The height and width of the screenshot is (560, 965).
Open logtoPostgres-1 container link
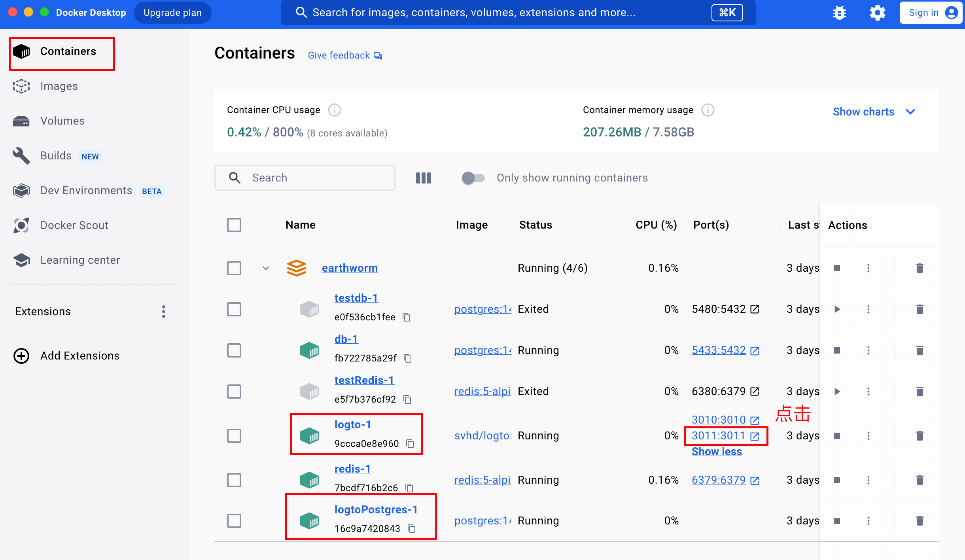coord(376,510)
